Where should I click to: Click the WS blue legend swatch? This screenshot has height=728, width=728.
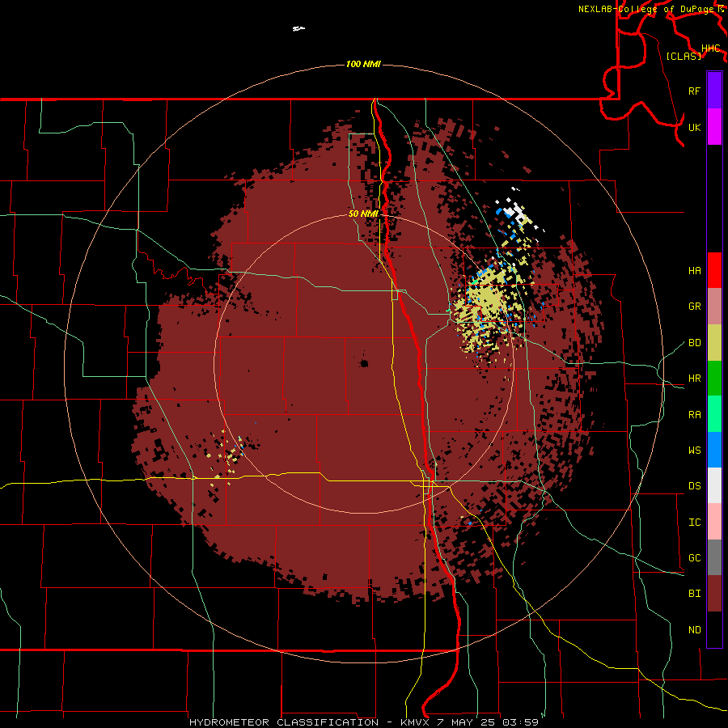714,450
